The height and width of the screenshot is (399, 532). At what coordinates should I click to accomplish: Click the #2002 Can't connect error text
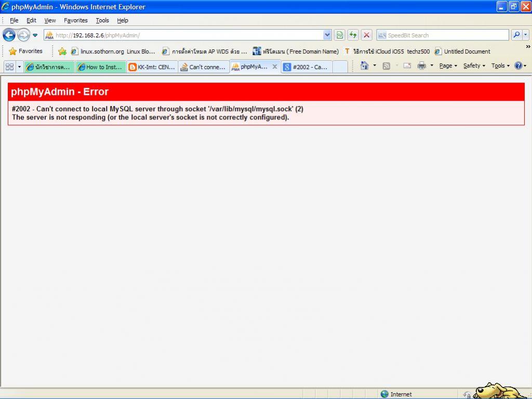tap(157, 109)
